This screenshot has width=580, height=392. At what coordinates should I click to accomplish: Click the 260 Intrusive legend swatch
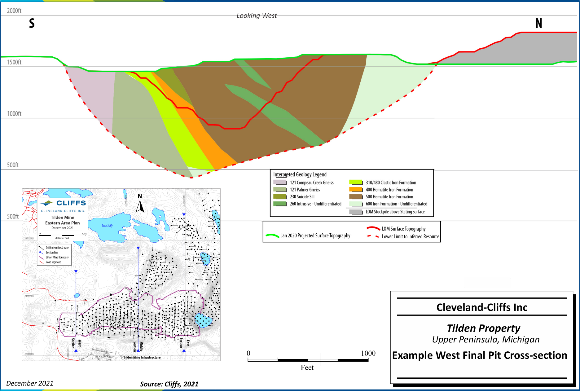coord(280,204)
